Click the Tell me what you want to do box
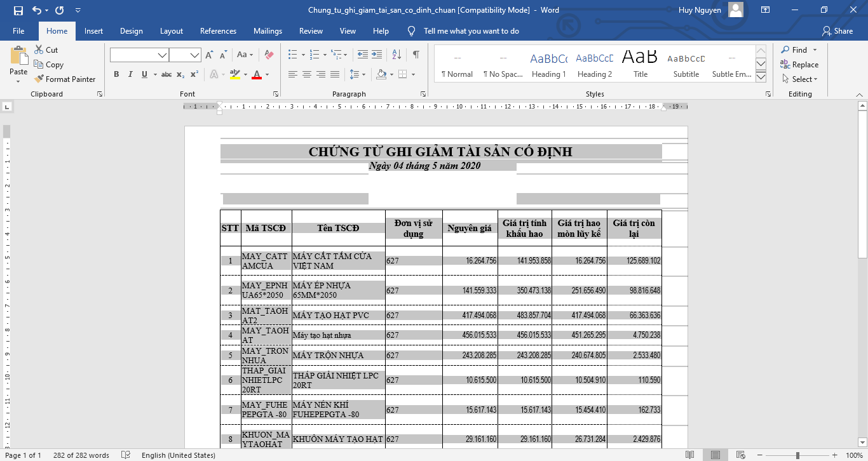Screen dimensions: 868x461 tap(471, 31)
